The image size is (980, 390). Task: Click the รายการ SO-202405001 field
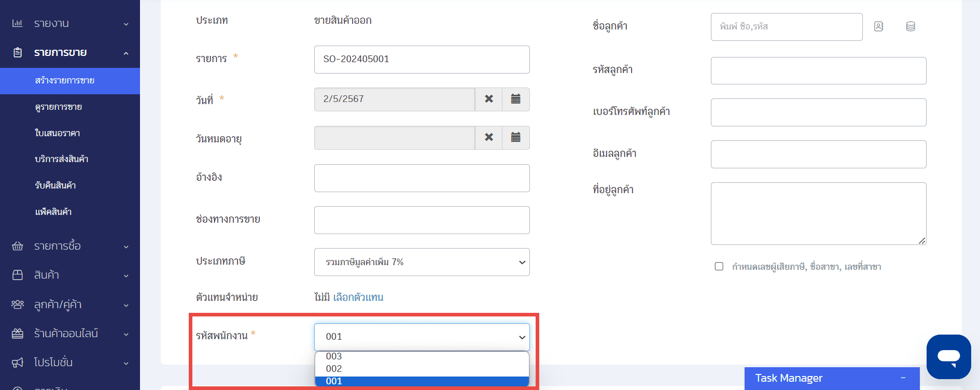click(x=422, y=60)
